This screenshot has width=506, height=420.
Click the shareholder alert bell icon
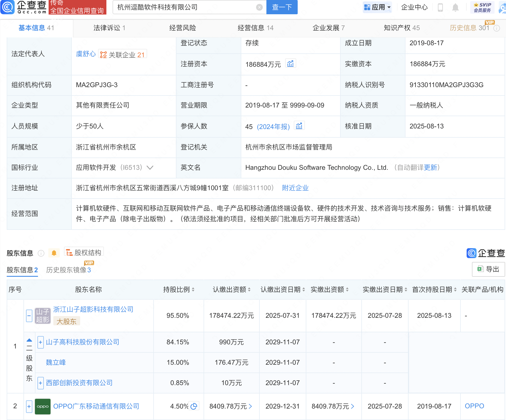54,253
